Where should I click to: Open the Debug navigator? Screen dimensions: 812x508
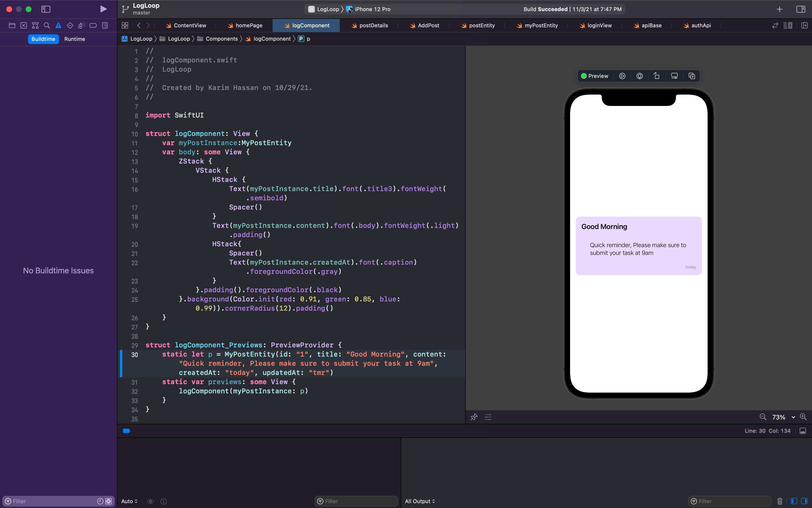81,26
